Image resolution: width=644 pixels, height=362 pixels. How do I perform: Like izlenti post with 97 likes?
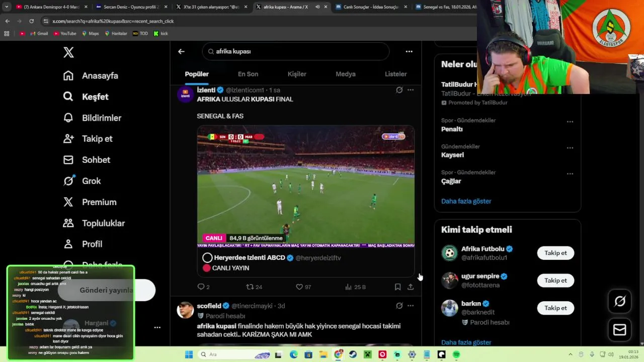click(x=303, y=287)
